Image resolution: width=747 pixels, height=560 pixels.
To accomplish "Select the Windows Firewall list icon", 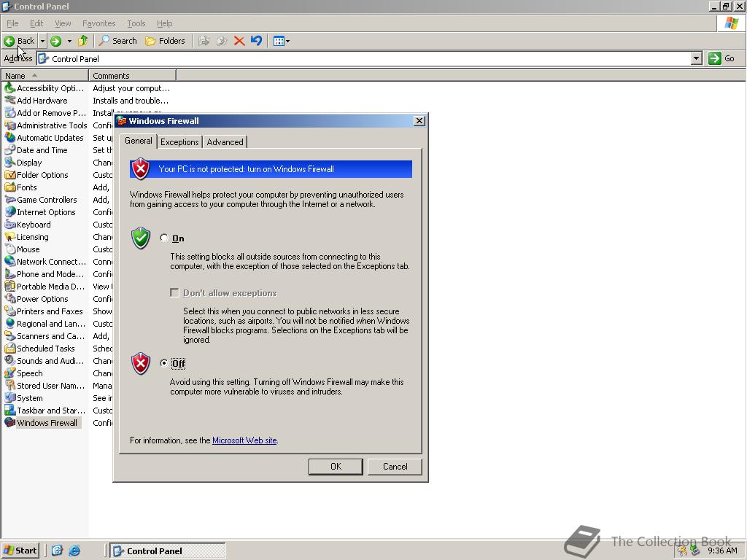I will (9, 422).
